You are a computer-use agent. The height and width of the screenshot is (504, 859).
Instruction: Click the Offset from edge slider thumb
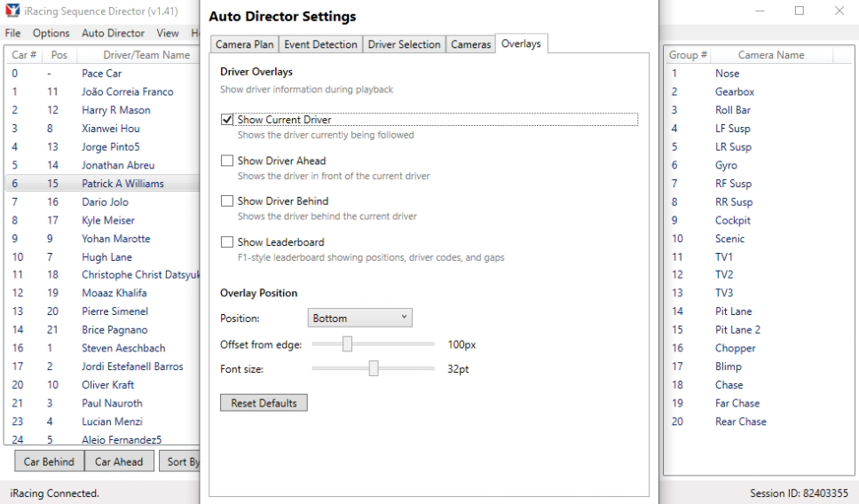coord(347,344)
